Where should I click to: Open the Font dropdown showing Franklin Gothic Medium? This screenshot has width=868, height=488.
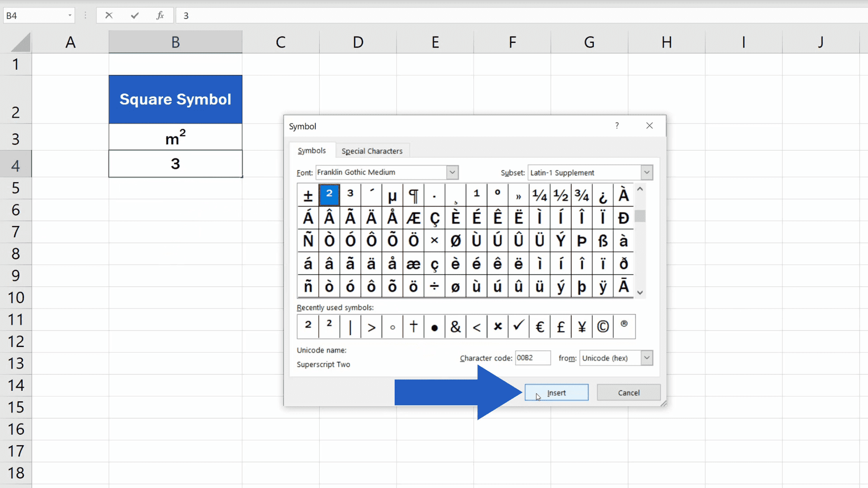(452, 172)
